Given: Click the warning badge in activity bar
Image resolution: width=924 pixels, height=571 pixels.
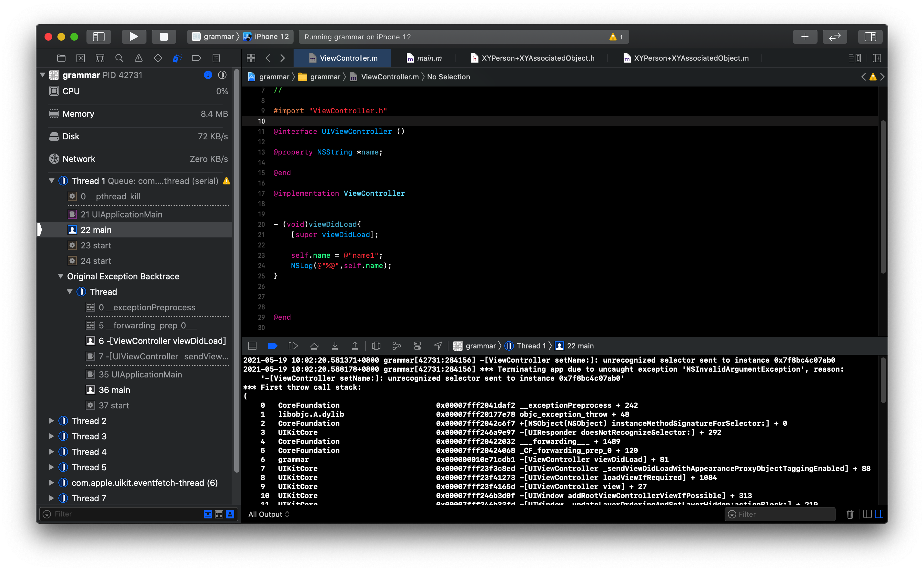Looking at the screenshot, I should tap(616, 37).
